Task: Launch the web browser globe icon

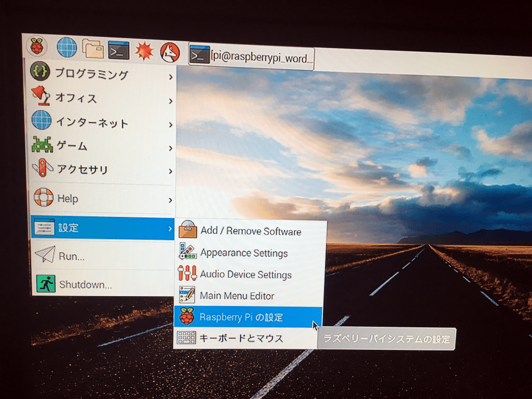Action: coord(66,47)
